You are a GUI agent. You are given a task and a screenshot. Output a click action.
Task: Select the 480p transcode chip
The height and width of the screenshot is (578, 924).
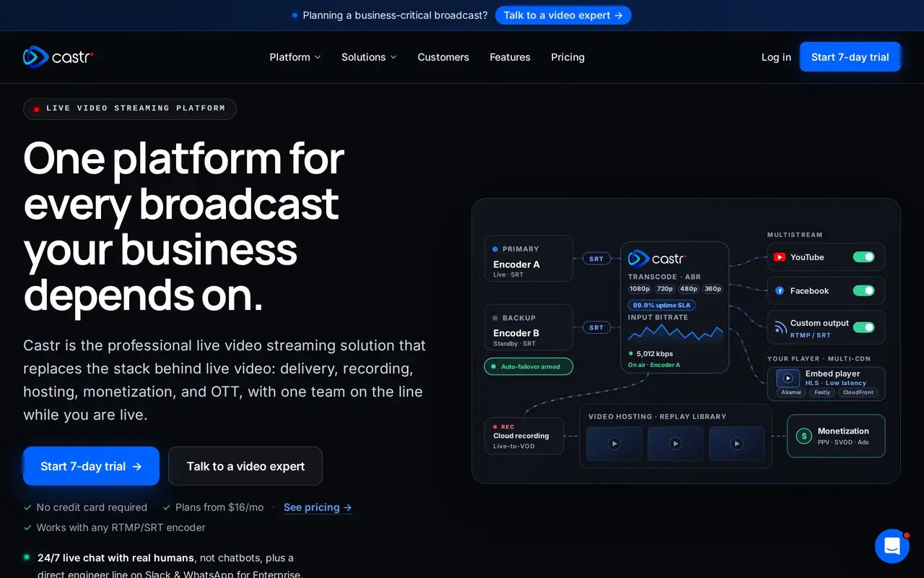(x=689, y=289)
